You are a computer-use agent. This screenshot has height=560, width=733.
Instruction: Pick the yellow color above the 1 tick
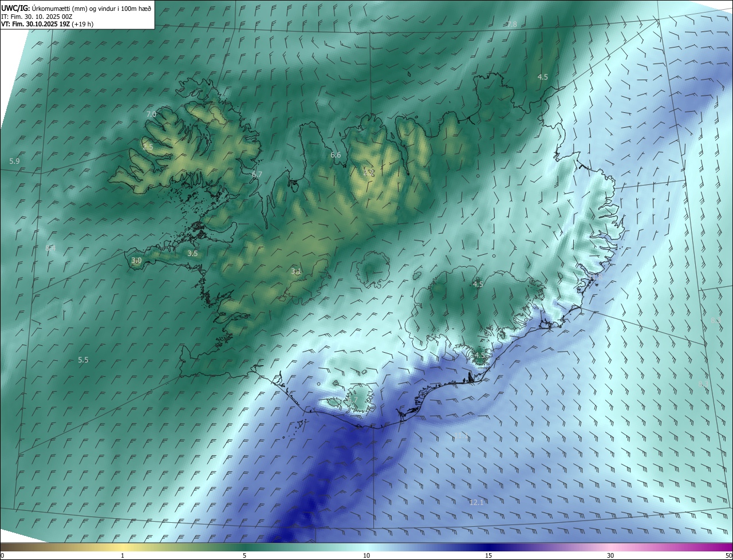click(123, 547)
